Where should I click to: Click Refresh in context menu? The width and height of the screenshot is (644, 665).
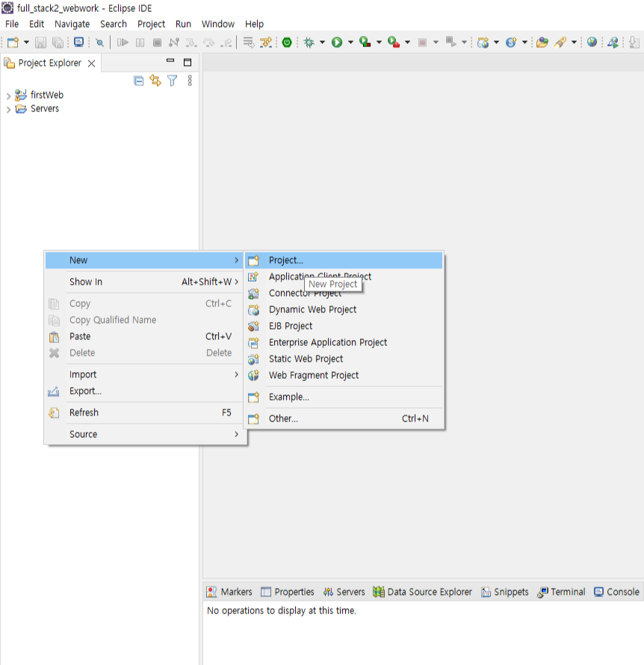146,412
